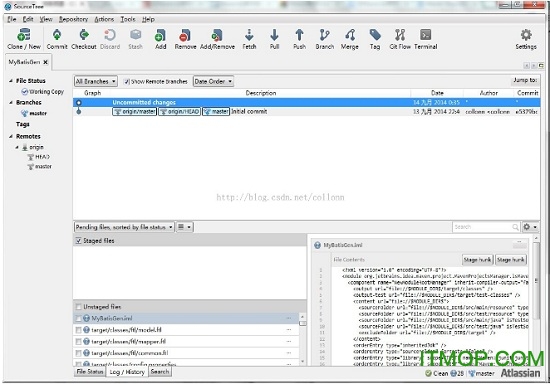This screenshot has width=550, height=384.
Task: Open the Actions menu
Action: pyautogui.click(x=104, y=19)
